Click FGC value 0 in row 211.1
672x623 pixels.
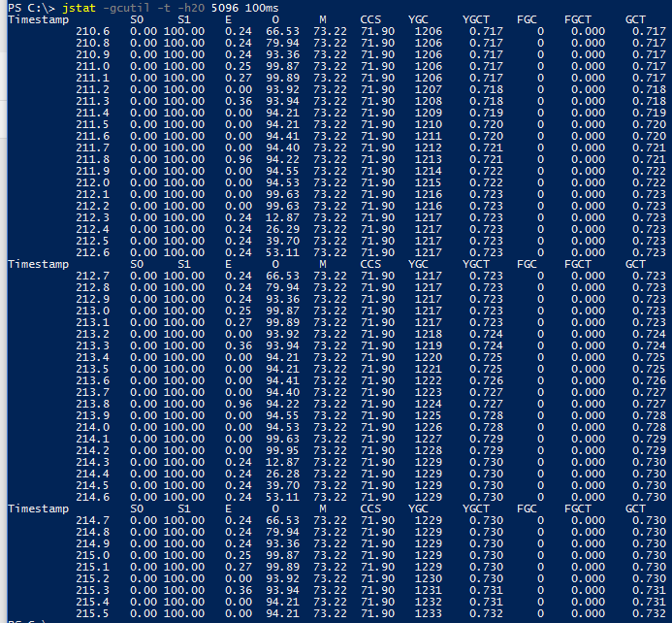tap(540, 78)
